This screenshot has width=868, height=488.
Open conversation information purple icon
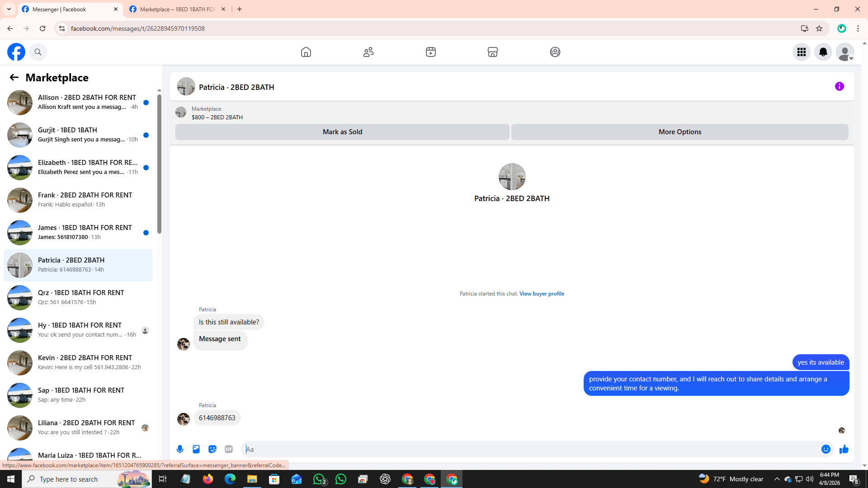[x=839, y=86]
